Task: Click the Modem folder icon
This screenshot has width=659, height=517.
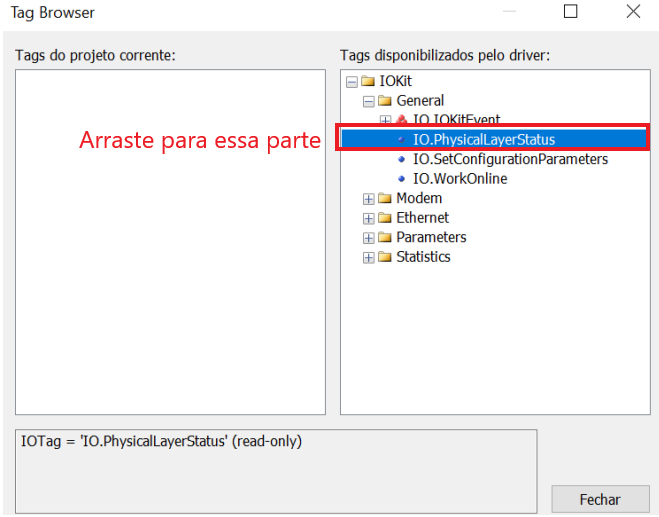Action: pos(385,198)
